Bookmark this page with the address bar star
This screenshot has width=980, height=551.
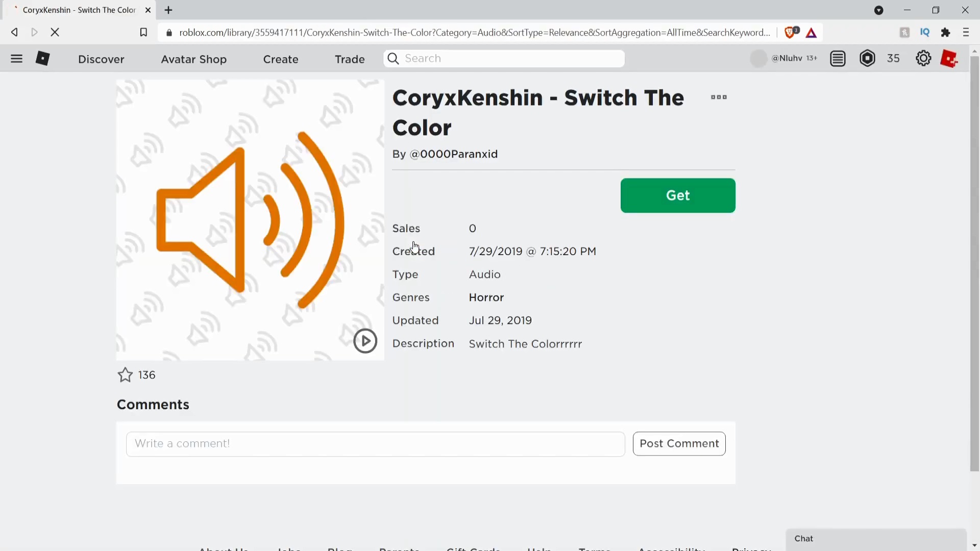click(x=143, y=32)
